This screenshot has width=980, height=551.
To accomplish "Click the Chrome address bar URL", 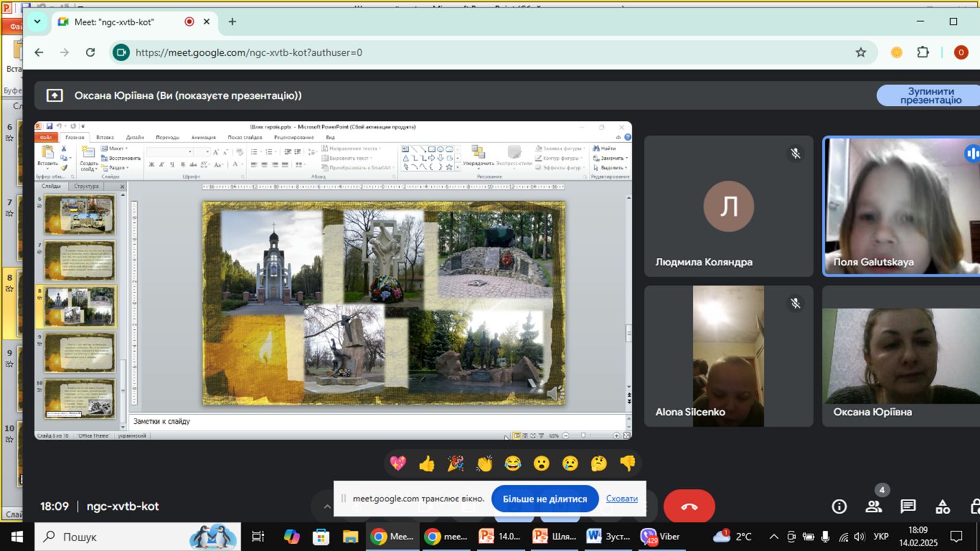I will (x=249, y=53).
